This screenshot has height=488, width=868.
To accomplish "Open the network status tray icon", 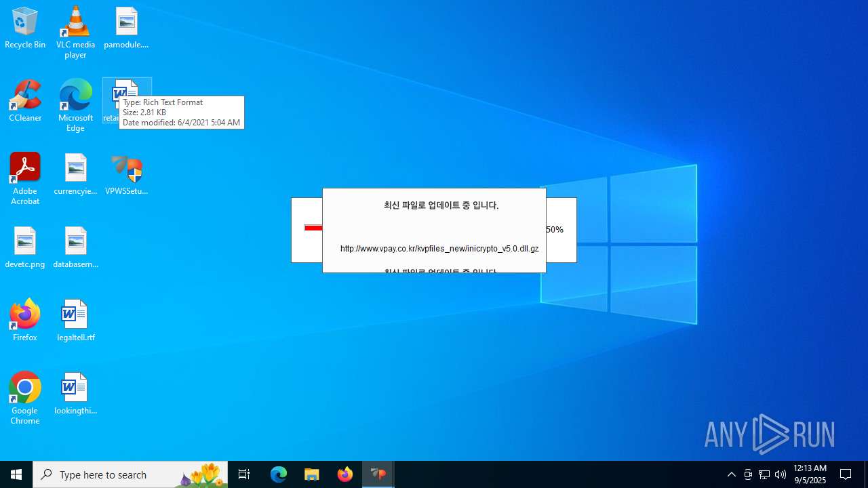I will (x=764, y=474).
